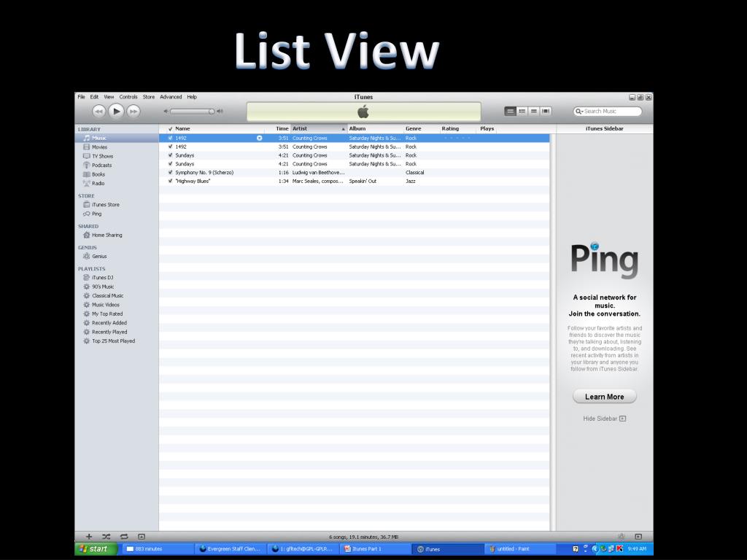Click the Previous track rewind button
This screenshot has width=747, height=560.
tap(98, 112)
